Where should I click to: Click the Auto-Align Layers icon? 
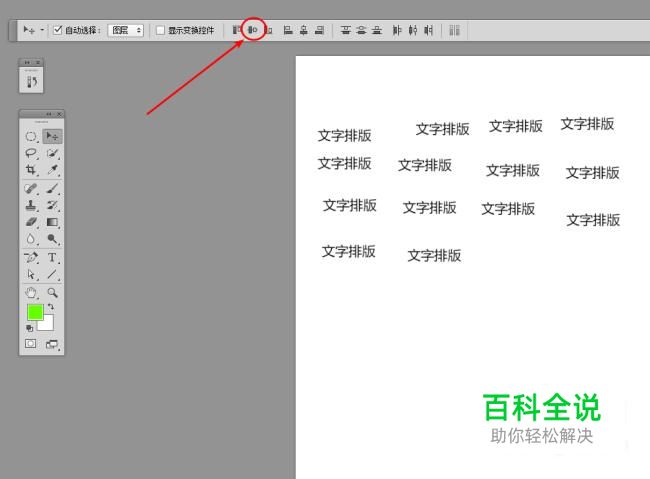point(454,30)
